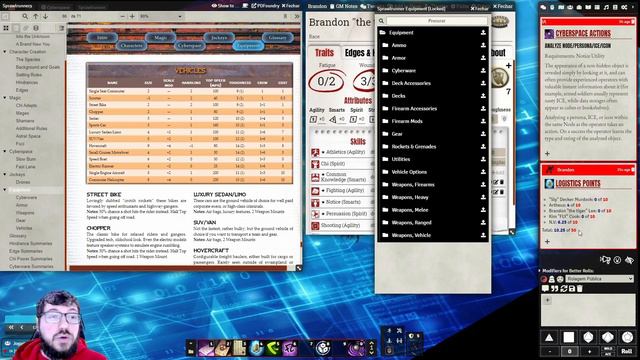Screen dimensions: 640x360
Task: Click the Shooting skill icon
Action: pos(315,225)
